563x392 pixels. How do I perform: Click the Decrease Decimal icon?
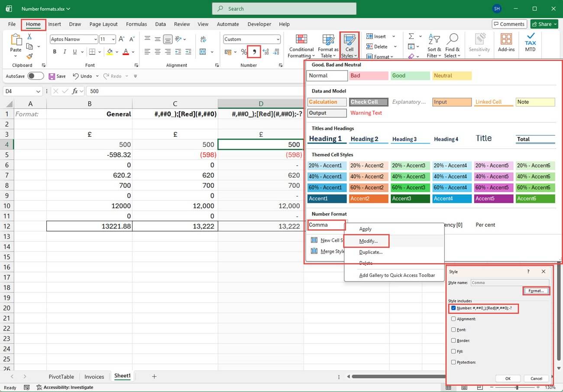coord(275,52)
